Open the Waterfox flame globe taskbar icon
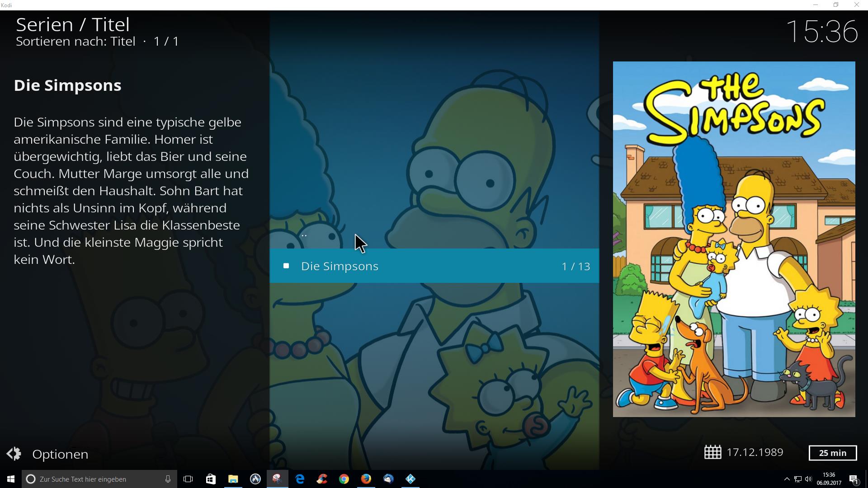This screenshot has width=868, height=488. [x=255, y=479]
